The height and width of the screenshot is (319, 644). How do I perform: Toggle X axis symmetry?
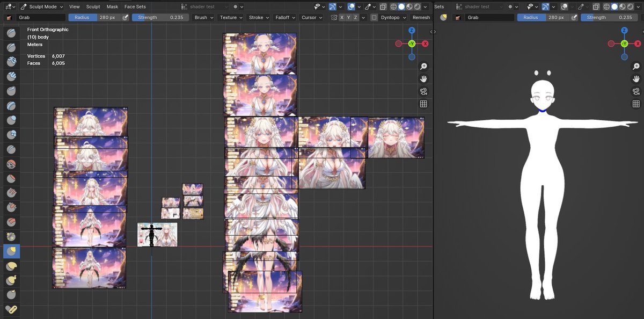pos(342,18)
